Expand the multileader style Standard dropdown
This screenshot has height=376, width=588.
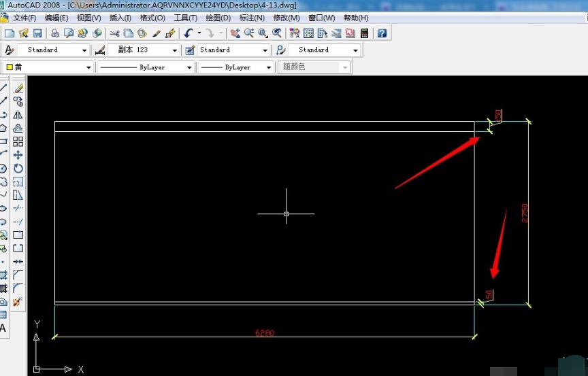tap(355, 50)
